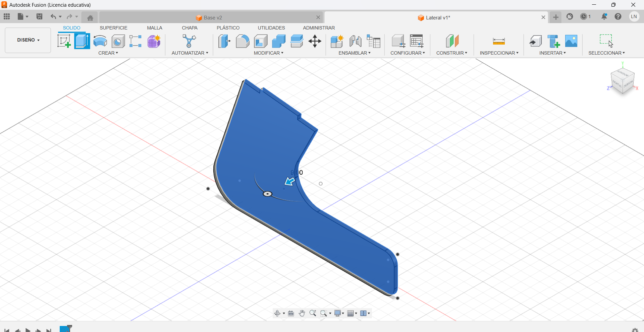Open the DISEÑO workspace dropdown

click(28, 40)
